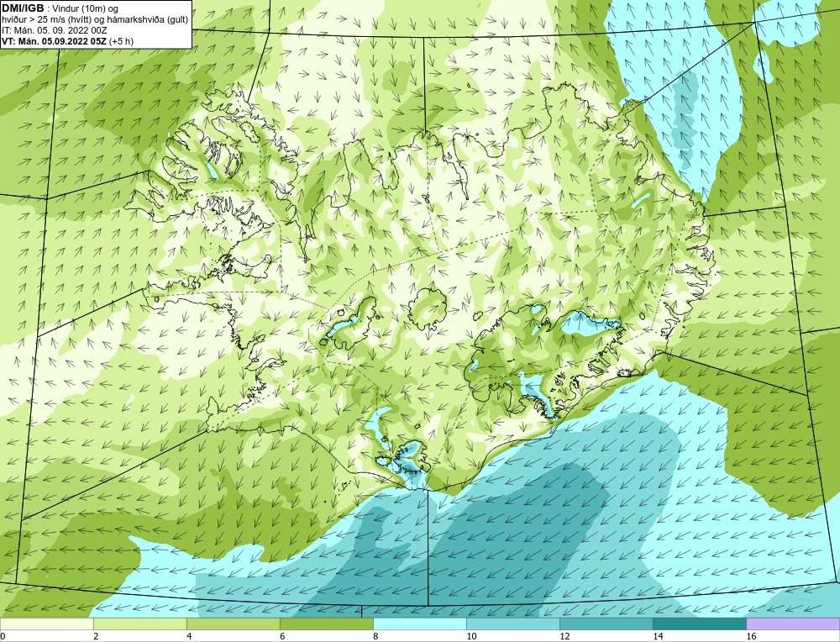Click the "hviður > 25 m/s (hvítt)" line

click(x=48, y=20)
